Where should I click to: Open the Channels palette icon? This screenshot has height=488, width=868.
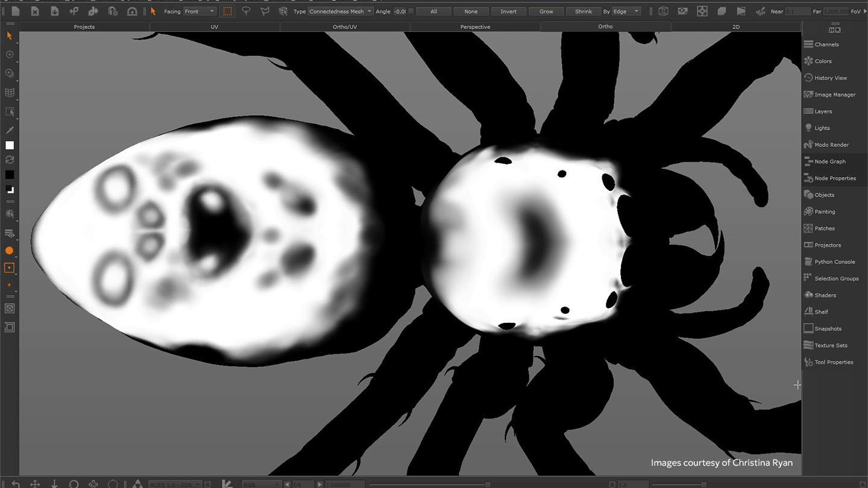tap(808, 44)
